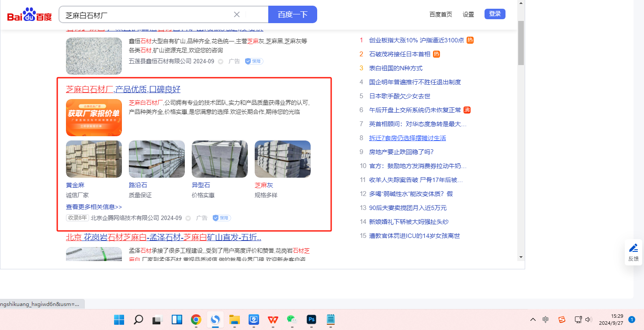This screenshot has height=330, width=644.
Task: Click the orange 获取厂家报价单 banner image
Action: tap(94, 118)
